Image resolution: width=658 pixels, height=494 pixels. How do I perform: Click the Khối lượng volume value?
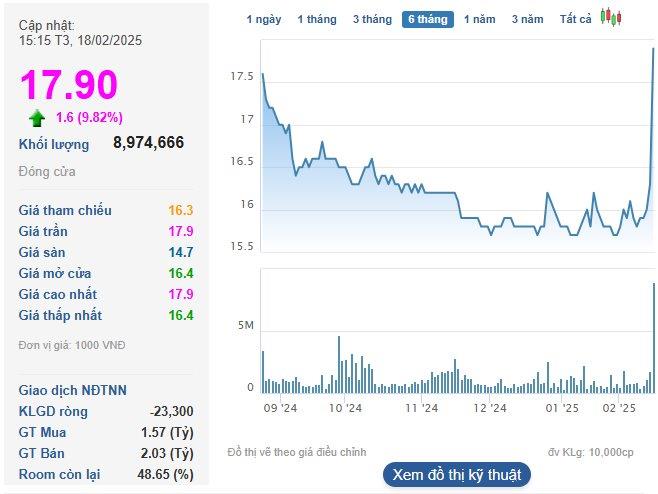(148, 143)
